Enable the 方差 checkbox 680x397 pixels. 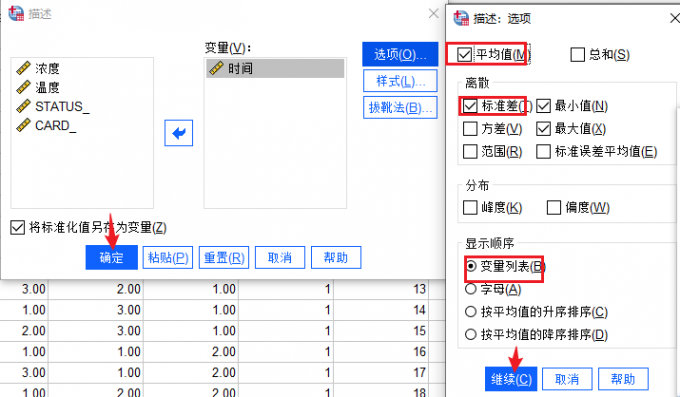[470, 129]
